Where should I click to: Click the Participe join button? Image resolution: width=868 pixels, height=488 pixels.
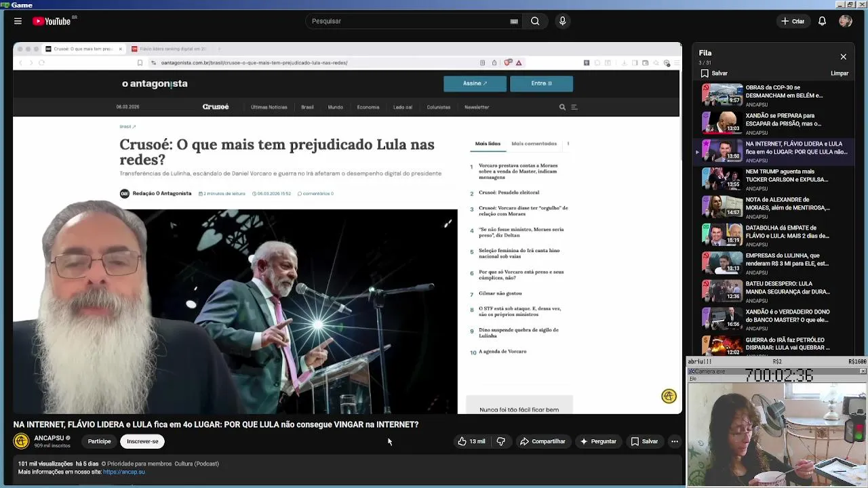[x=99, y=441]
